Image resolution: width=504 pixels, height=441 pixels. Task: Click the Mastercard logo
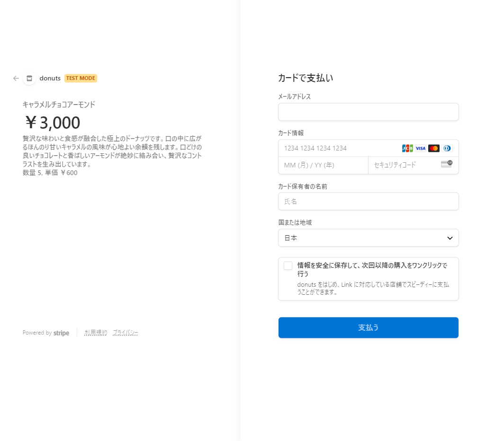coord(433,148)
